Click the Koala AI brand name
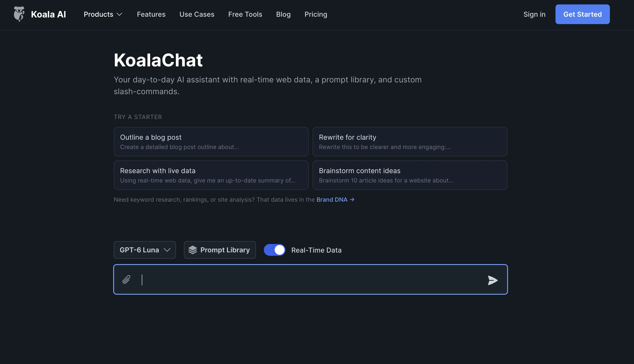Screen dimensions: 634x364 [x=48, y=14]
